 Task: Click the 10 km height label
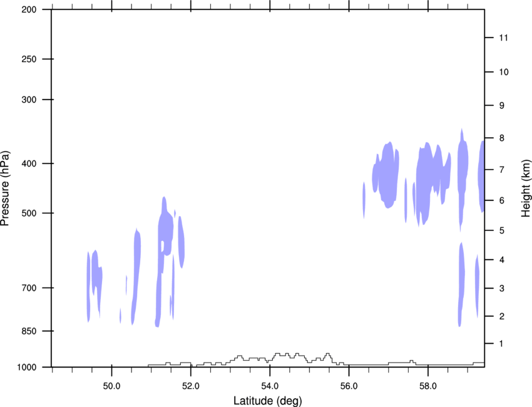tap(503, 72)
